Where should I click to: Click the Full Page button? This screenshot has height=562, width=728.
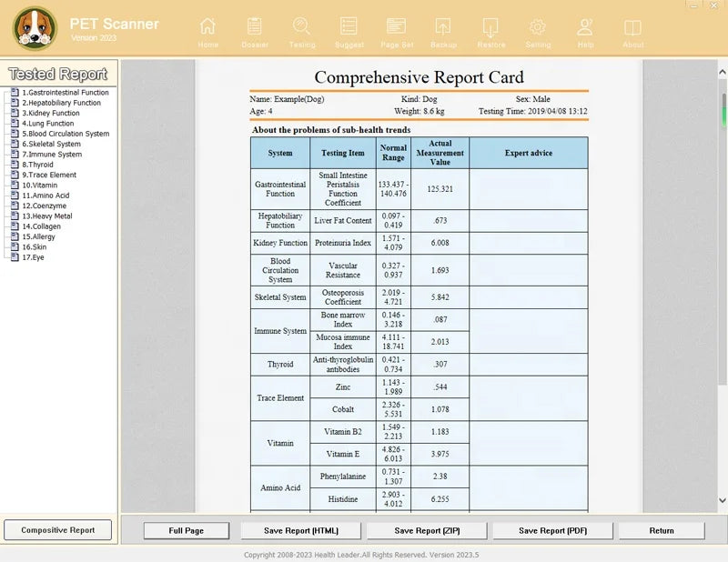pos(187,531)
